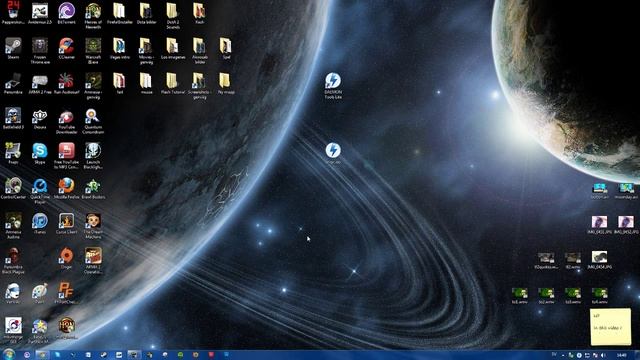Image resolution: width=640 pixels, height=360 pixels.
Task: Open the Windows Start menu orb
Action: pos(8,354)
